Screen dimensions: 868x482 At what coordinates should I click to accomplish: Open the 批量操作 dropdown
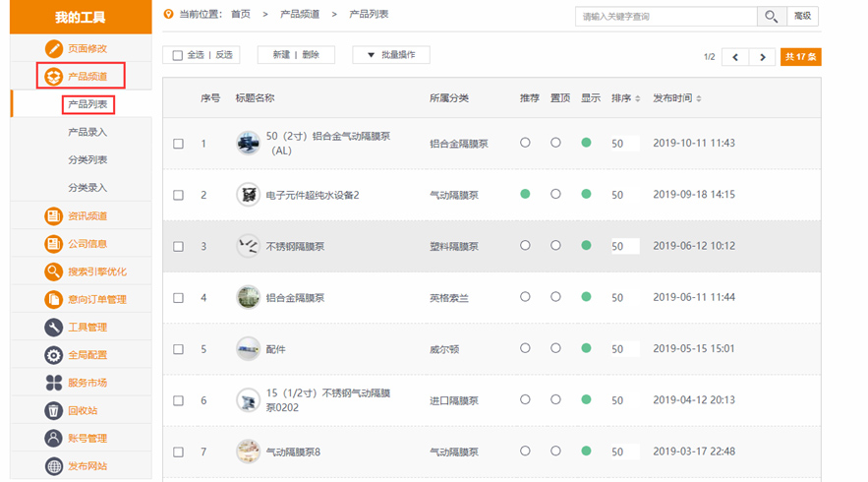(391, 55)
